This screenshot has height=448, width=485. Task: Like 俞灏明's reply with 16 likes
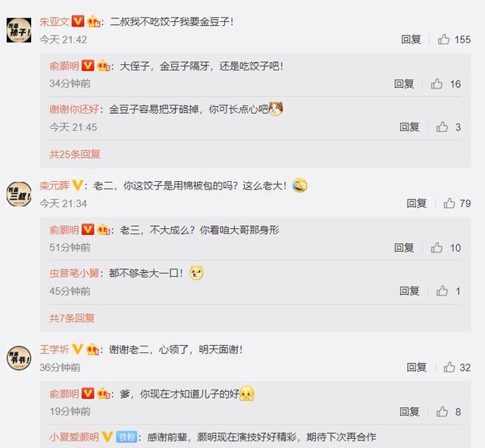[436, 83]
